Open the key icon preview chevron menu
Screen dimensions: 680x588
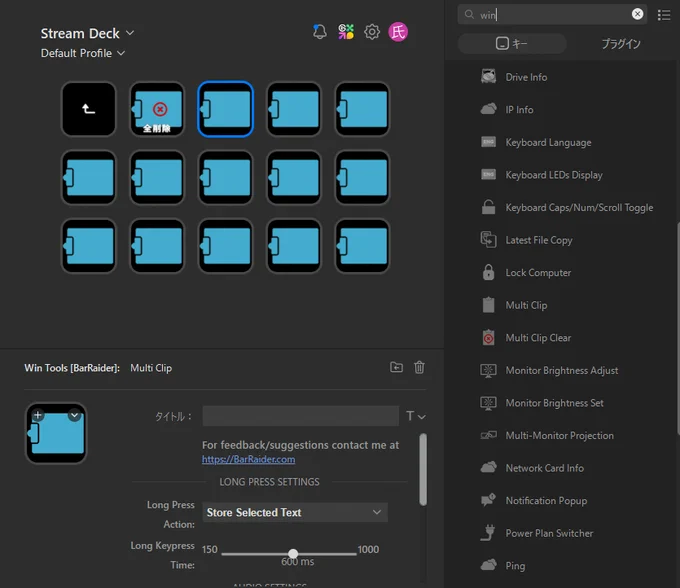(75, 415)
